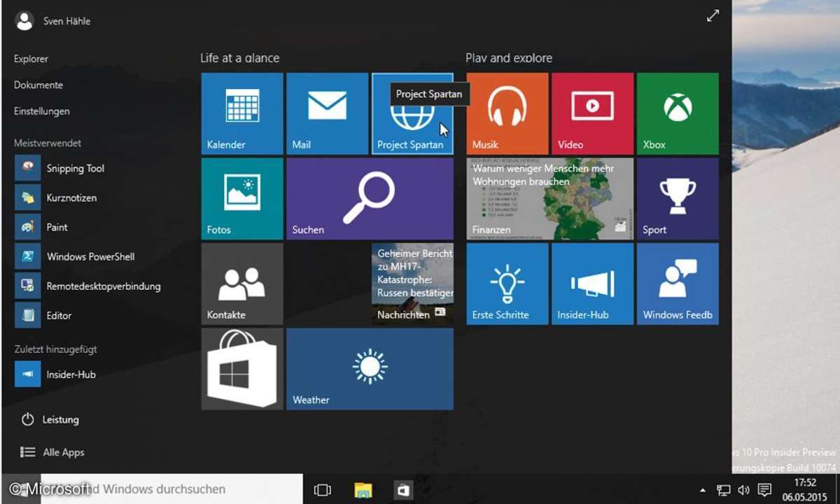The image size is (840, 504).
Task: Open the Fotos tile
Action: click(x=242, y=199)
